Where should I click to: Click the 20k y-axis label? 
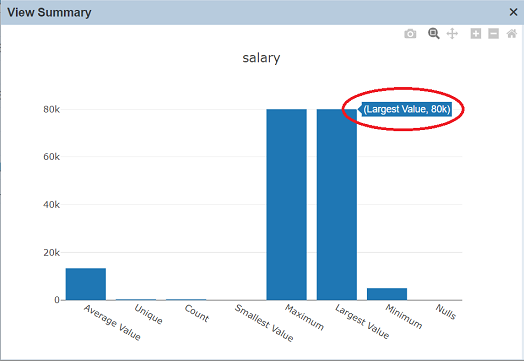(51, 252)
